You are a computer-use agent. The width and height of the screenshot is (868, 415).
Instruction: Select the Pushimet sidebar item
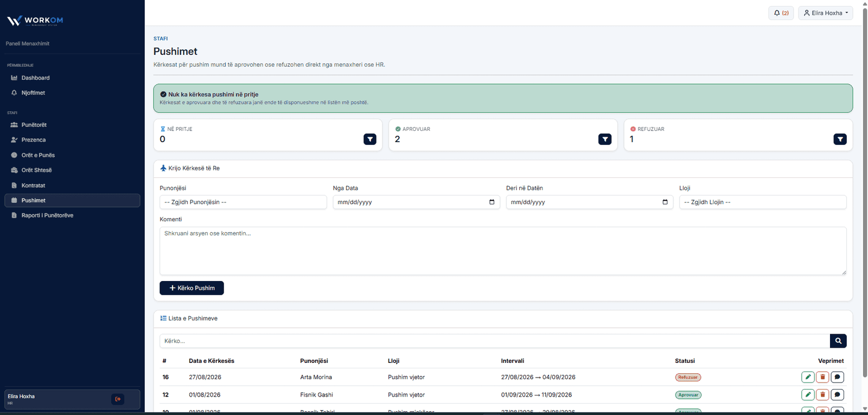72,201
